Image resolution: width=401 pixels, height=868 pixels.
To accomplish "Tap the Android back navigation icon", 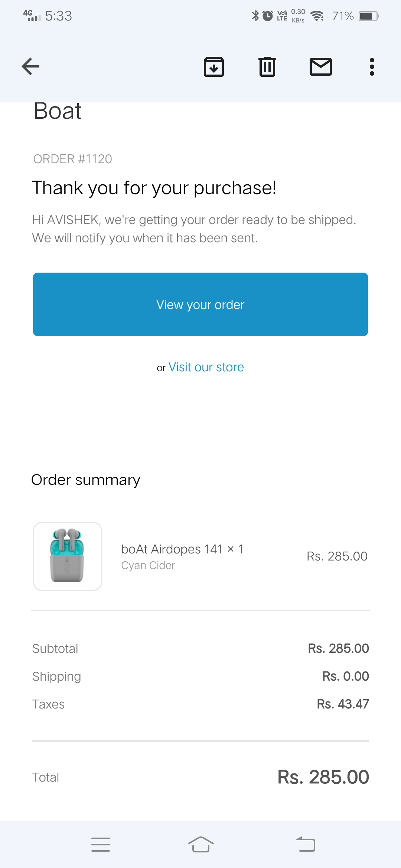I will (x=306, y=845).
